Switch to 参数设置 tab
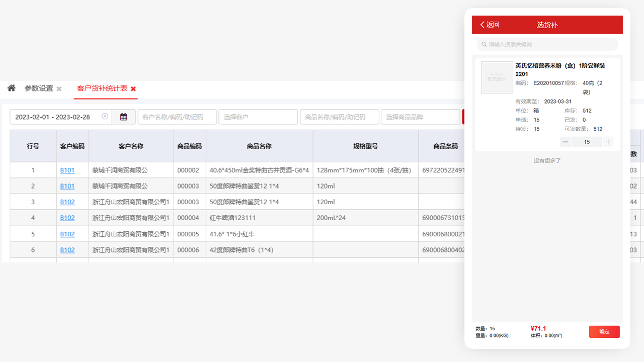 39,88
